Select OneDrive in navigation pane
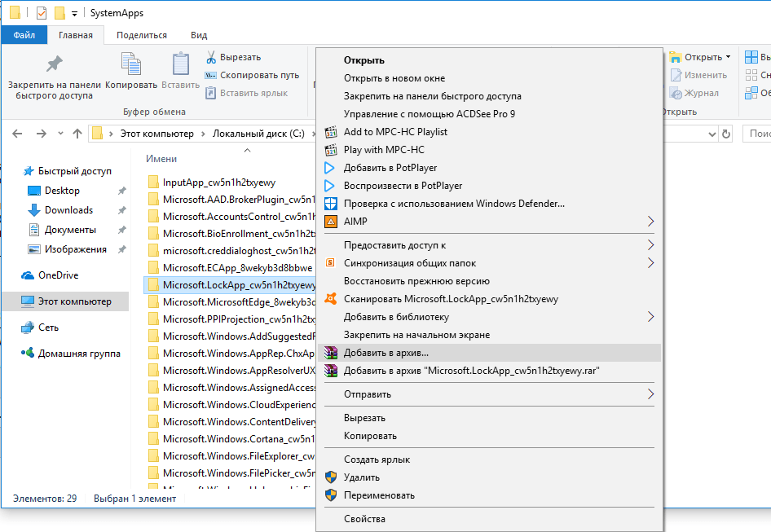 point(50,275)
